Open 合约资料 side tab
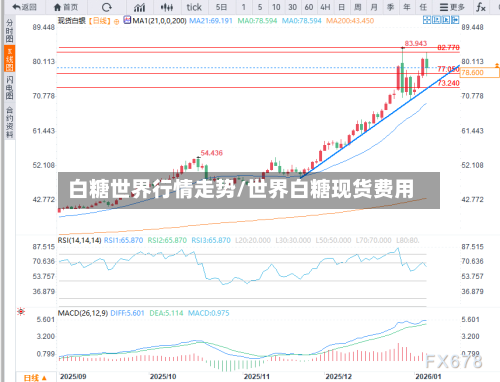This screenshot has width=500, height=382. (x=10, y=122)
